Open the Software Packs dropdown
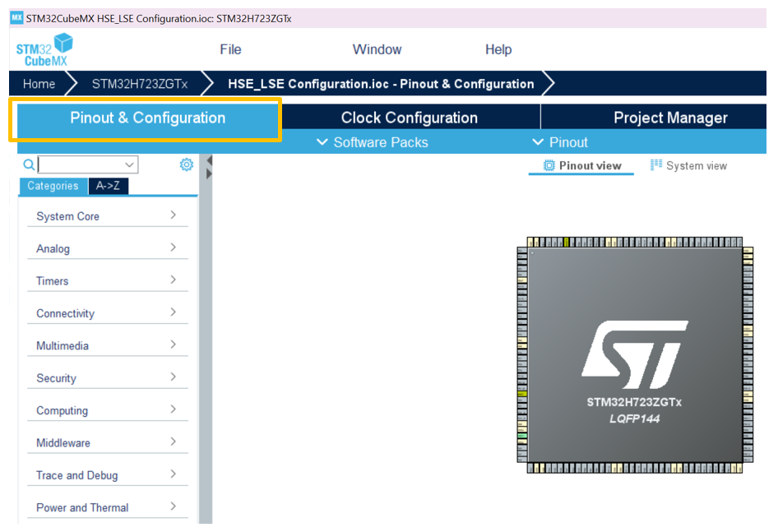 coord(373,142)
